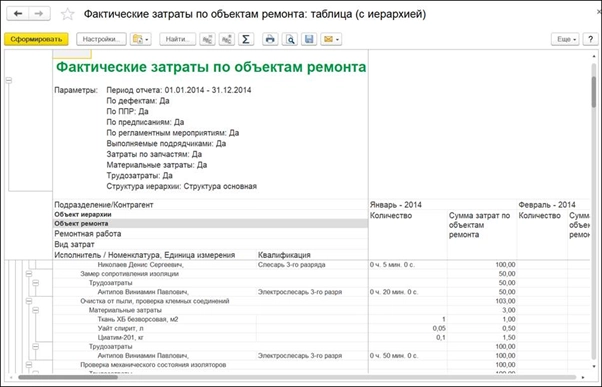Viewport: 602px width, 387px height.
Task: Add report to favorites with star icon
Action: (x=68, y=14)
